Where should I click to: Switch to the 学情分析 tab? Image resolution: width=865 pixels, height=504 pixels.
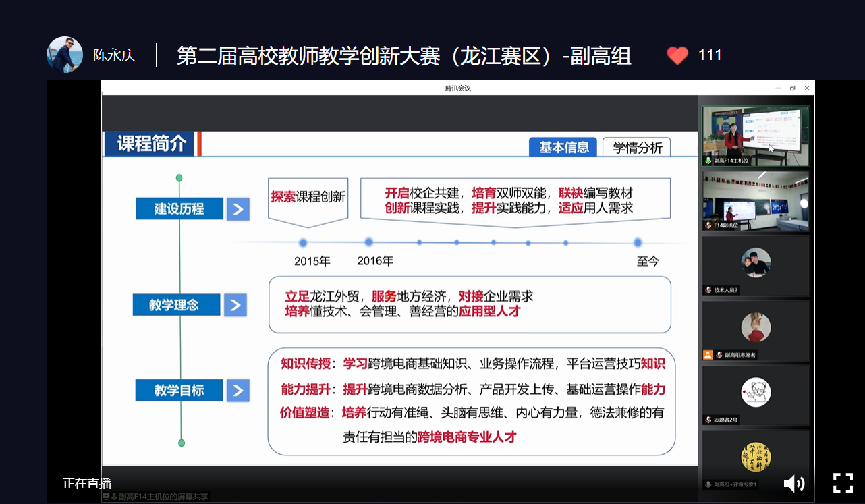tap(637, 147)
